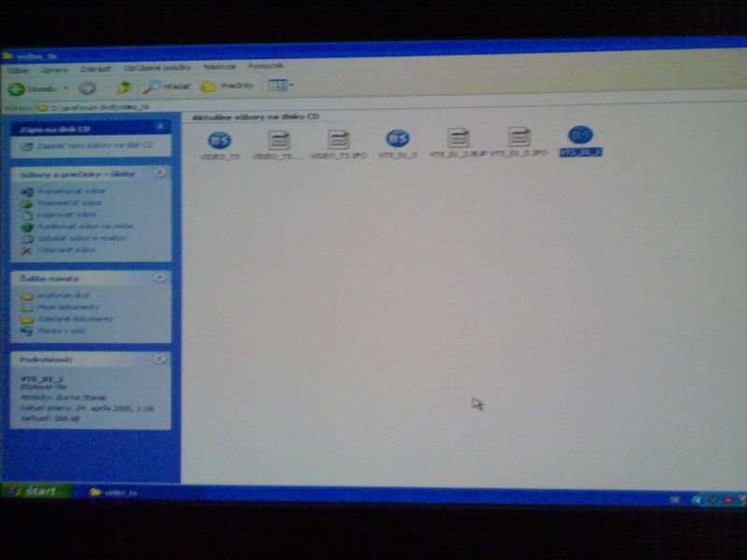Click the Forward navigation arrow
Screen dimensions: 747x560
pos(88,88)
